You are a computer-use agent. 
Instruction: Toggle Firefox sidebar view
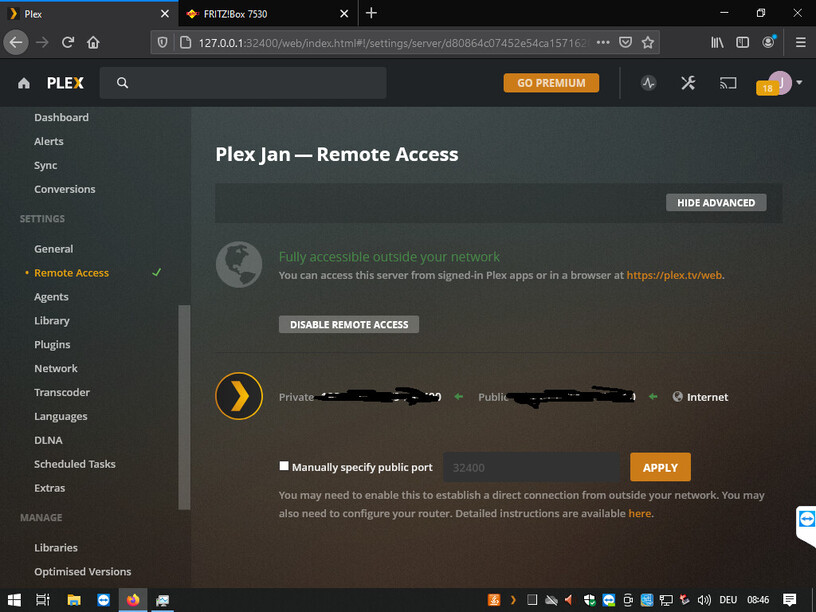[743, 42]
